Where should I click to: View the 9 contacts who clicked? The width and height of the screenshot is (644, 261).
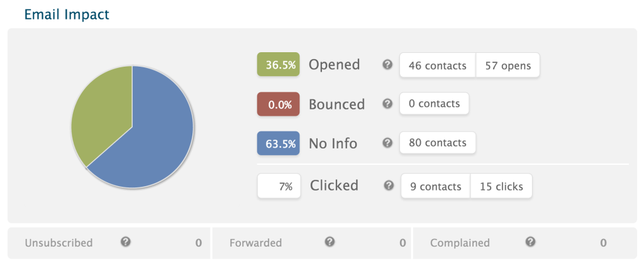click(436, 186)
